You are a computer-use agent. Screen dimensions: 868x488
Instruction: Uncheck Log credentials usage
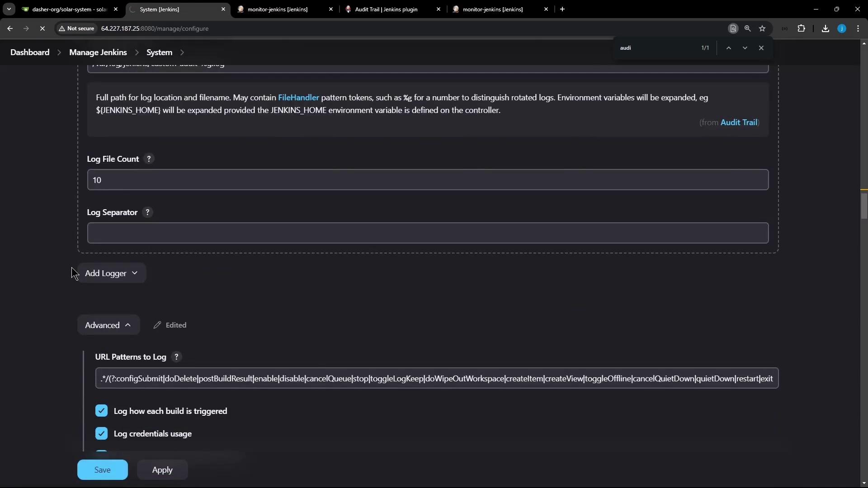pos(101,433)
